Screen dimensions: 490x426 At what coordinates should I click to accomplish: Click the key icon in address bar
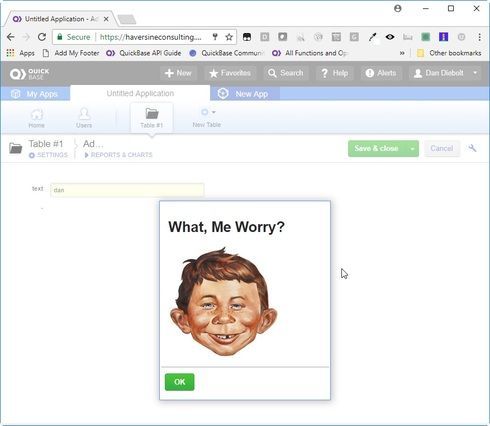coord(215,37)
